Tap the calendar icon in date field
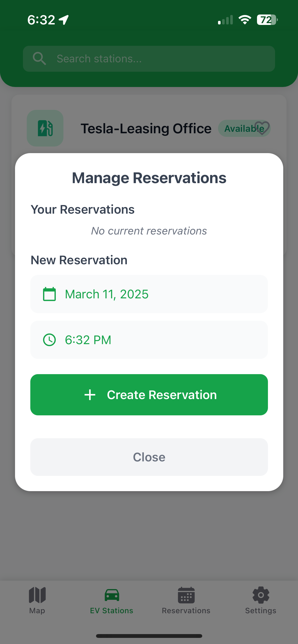 [x=49, y=294]
